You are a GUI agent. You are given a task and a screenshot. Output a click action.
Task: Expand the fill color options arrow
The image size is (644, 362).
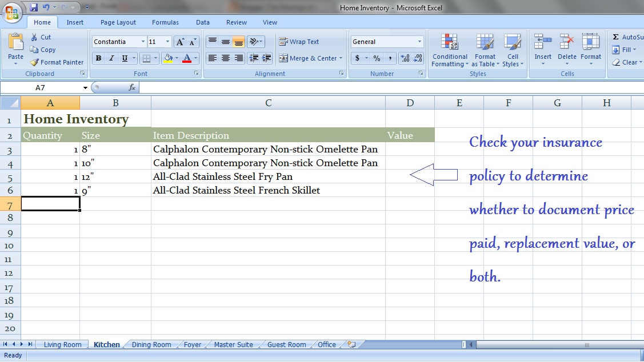177,58
